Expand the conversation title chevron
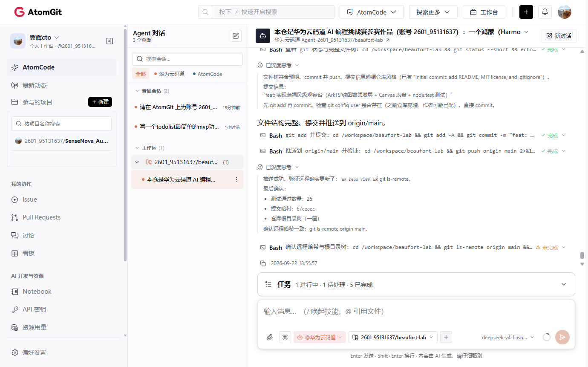588x367 pixels. point(526,32)
